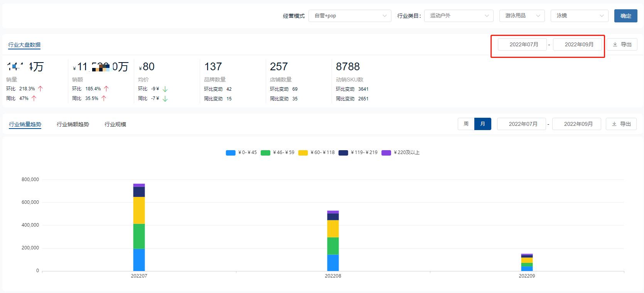Screen dimensions: 644x293
Task: Pick trend chart start month 2022年07月
Action: pyautogui.click(x=521, y=124)
